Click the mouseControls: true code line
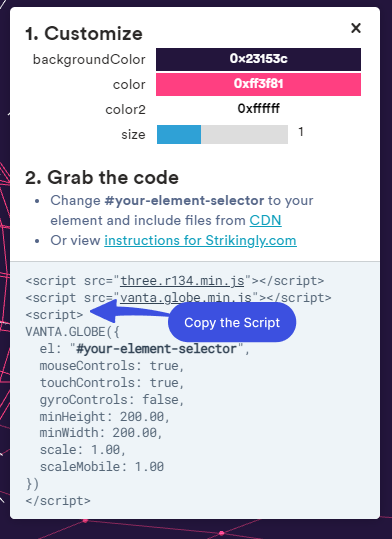The image size is (392, 539). [112, 365]
